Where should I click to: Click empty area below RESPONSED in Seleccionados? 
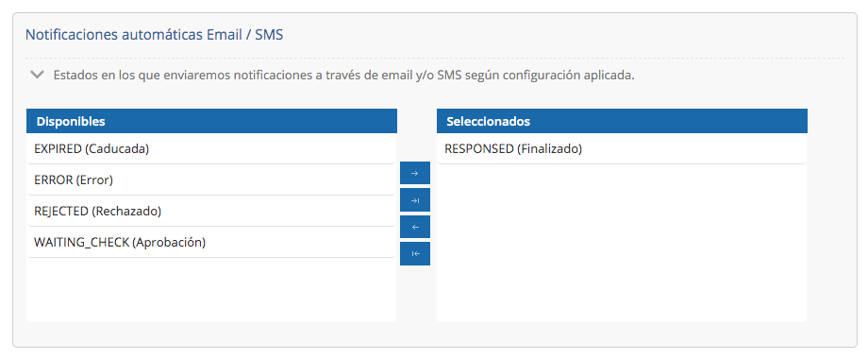click(x=622, y=243)
